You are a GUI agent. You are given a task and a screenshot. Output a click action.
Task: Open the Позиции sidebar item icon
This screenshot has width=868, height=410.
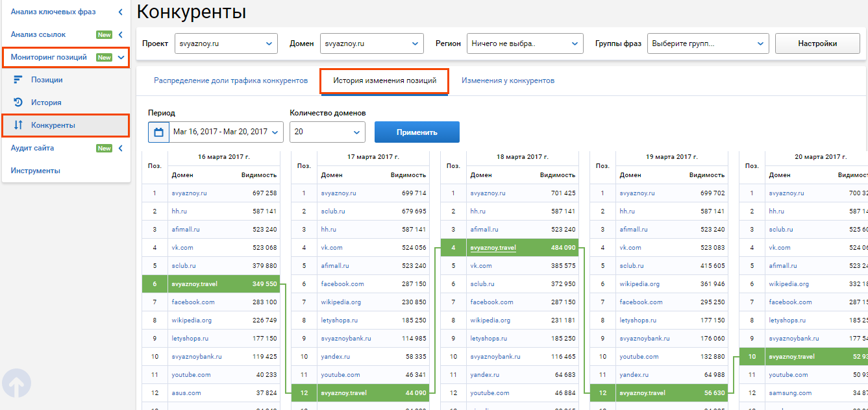(18, 80)
